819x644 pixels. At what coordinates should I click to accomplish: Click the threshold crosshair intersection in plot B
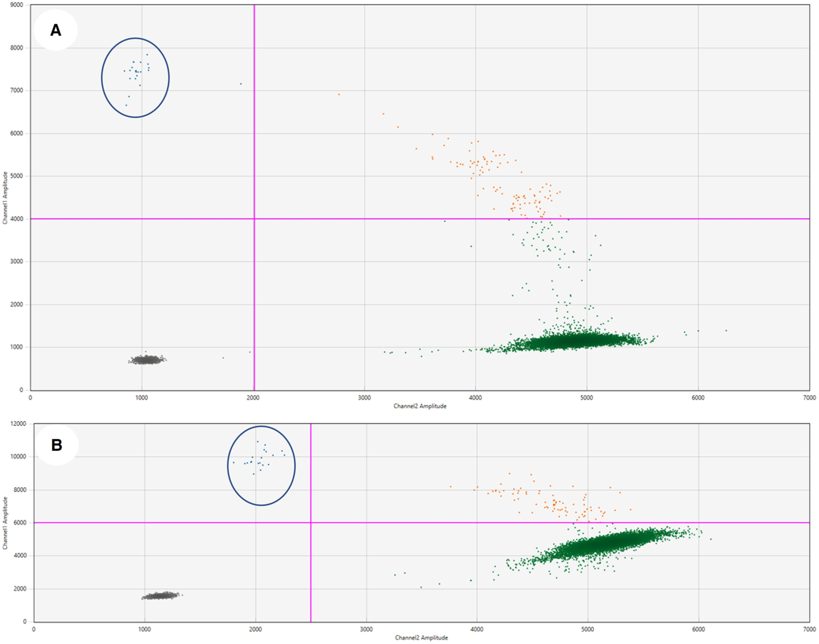point(311,523)
